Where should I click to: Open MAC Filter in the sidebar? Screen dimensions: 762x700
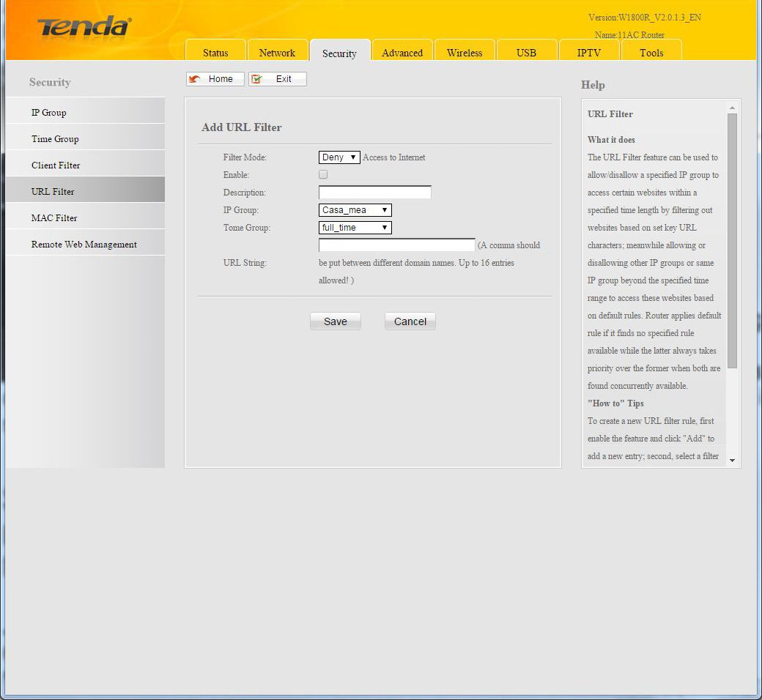(x=54, y=218)
